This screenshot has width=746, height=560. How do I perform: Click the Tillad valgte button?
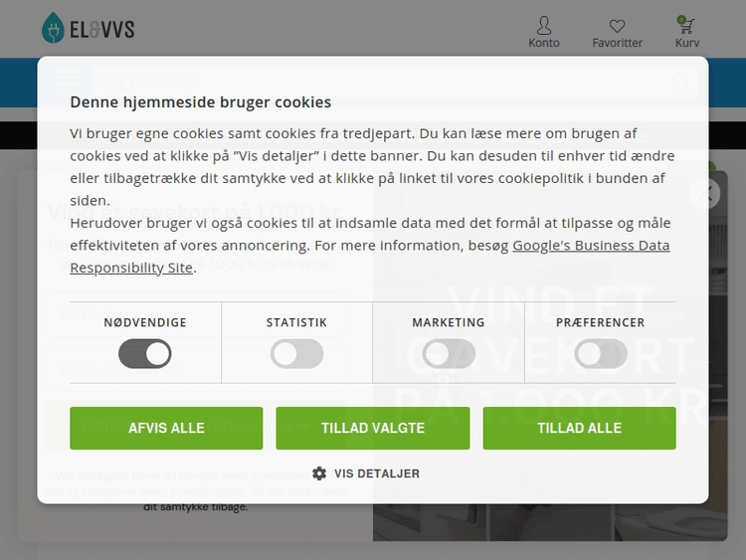373,428
